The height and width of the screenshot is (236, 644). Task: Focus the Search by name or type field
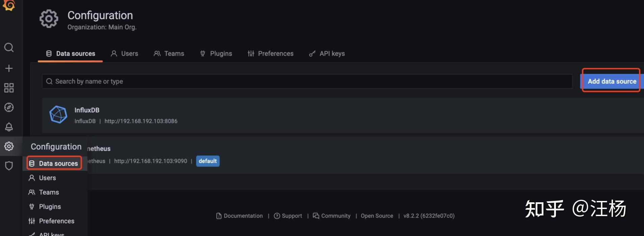307,81
